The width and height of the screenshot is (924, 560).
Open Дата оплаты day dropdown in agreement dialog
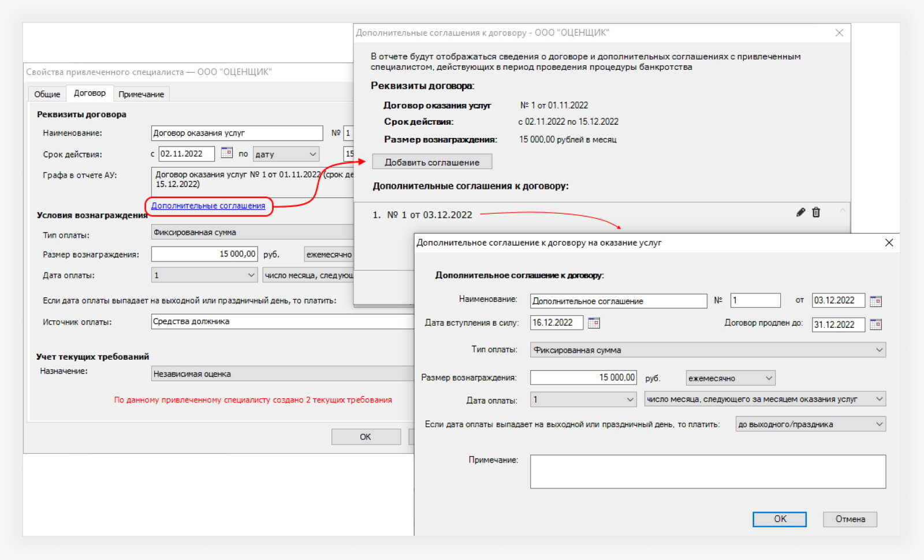tap(583, 400)
